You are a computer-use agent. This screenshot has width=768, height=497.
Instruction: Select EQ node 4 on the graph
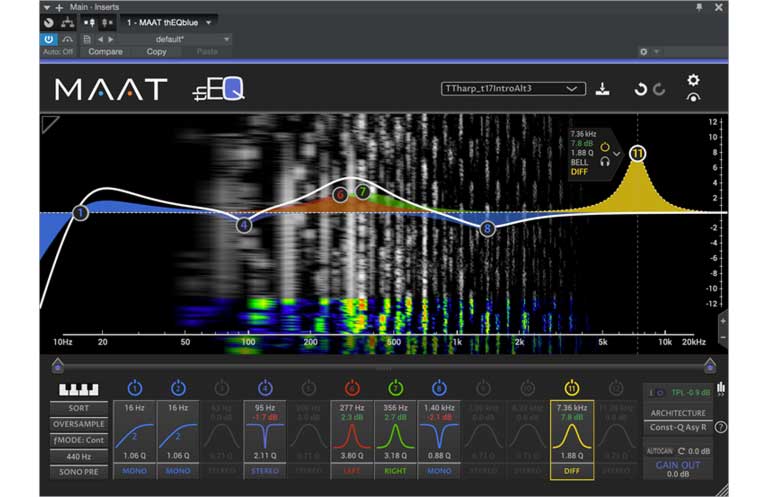tap(244, 225)
